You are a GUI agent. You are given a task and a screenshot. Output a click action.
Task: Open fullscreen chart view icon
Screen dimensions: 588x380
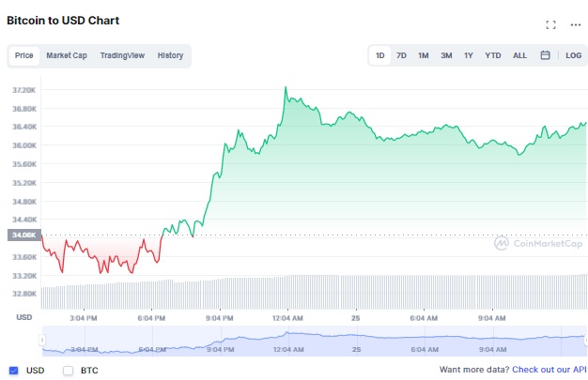551,24
